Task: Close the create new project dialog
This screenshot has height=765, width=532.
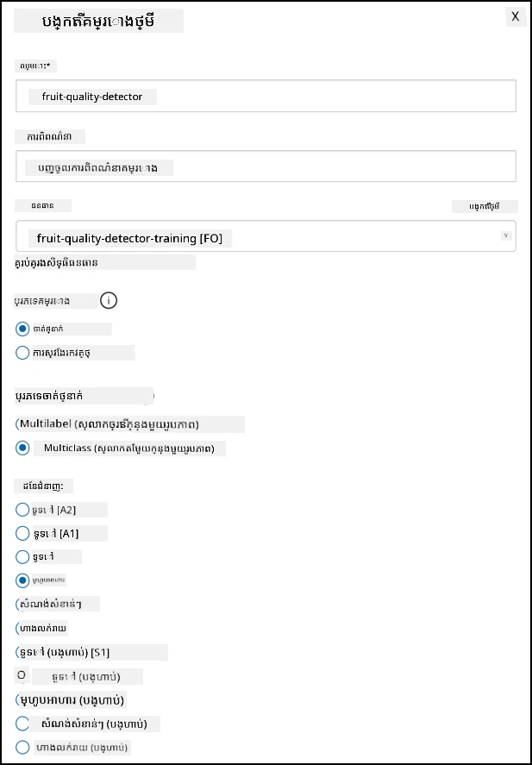Action: 515,16
